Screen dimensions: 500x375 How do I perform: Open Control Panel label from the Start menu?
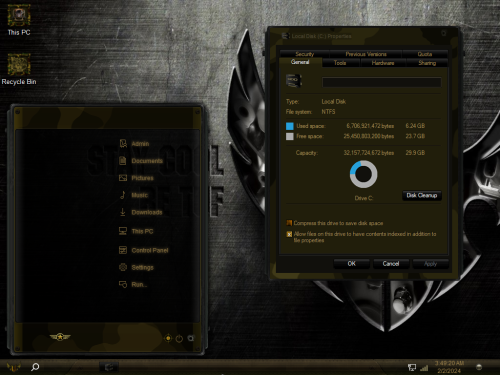150,250
